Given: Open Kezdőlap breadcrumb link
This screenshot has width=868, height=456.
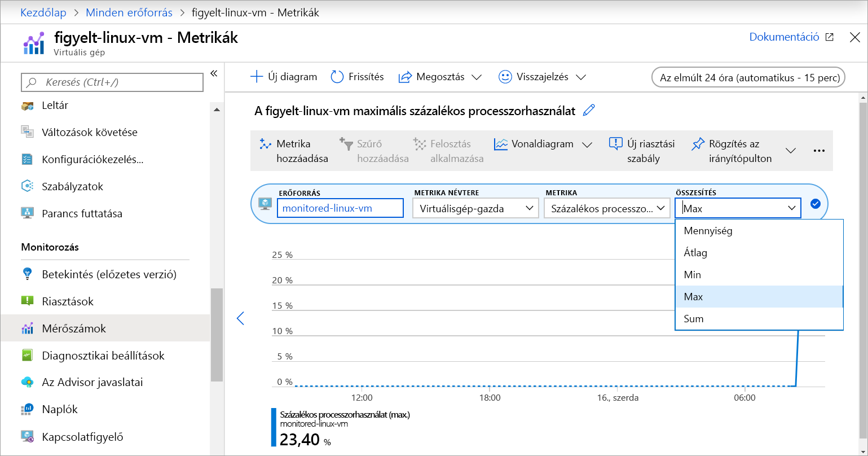Looking at the screenshot, I should click(x=43, y=12).
